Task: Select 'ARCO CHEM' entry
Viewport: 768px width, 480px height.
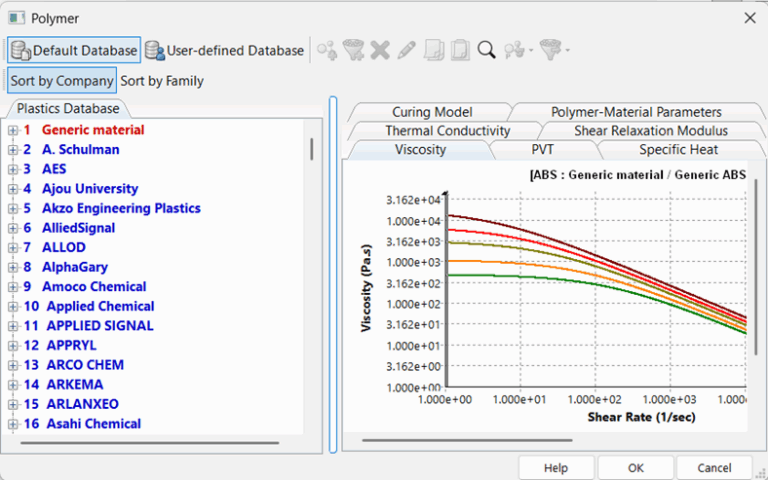Action: point(85,365)
